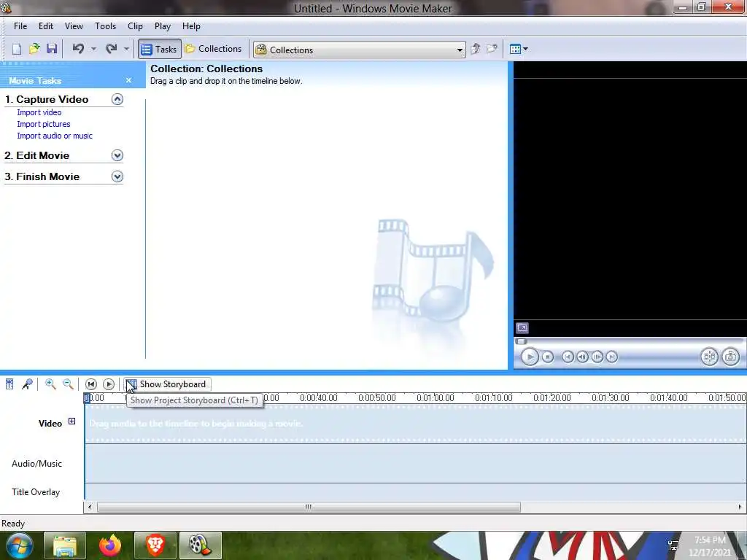
Task: Expand the Edit Movie section
Action: coord(117,155)
